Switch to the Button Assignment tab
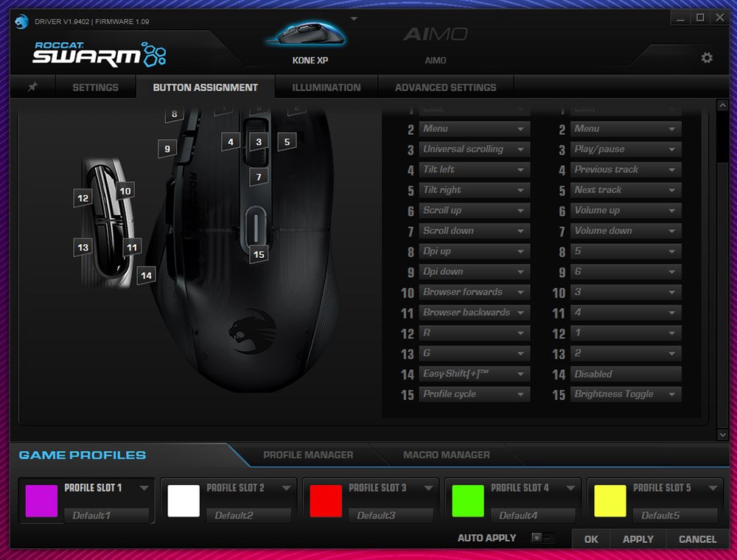 click(x=206, y=87)
